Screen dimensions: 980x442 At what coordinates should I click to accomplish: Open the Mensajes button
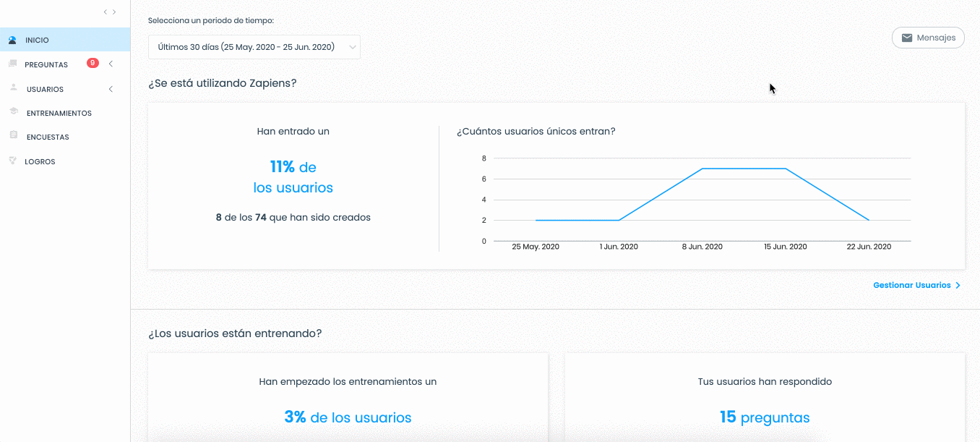pos(928,38)
